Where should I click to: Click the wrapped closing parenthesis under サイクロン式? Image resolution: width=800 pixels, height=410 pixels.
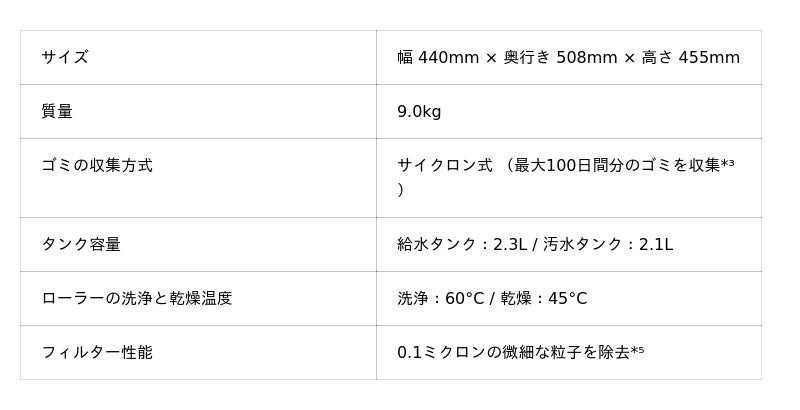tap(401, 190)
